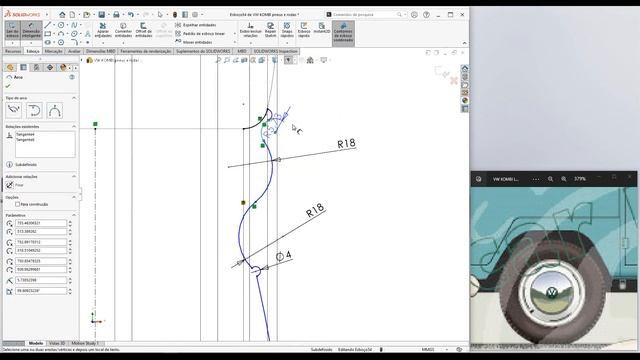Screen dimensions: 640x360
Task: Select the Sketch Fillet tool
Action: [x=74, y=42]
